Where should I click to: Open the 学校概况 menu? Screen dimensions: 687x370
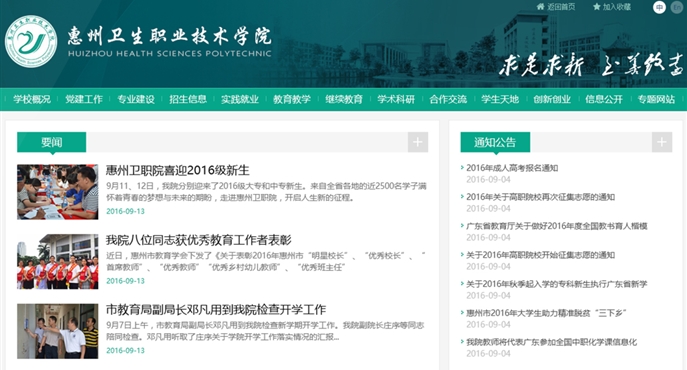click(x=32, y=99)
